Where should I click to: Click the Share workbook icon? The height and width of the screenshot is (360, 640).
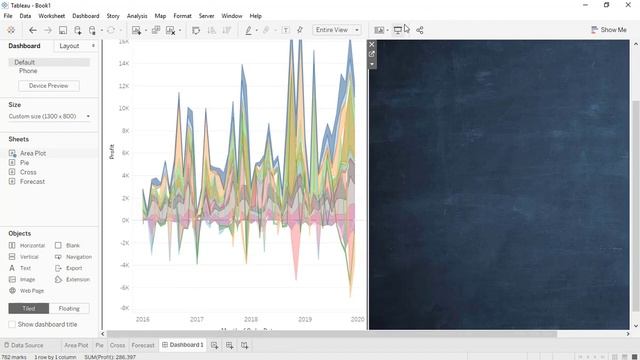420,30
